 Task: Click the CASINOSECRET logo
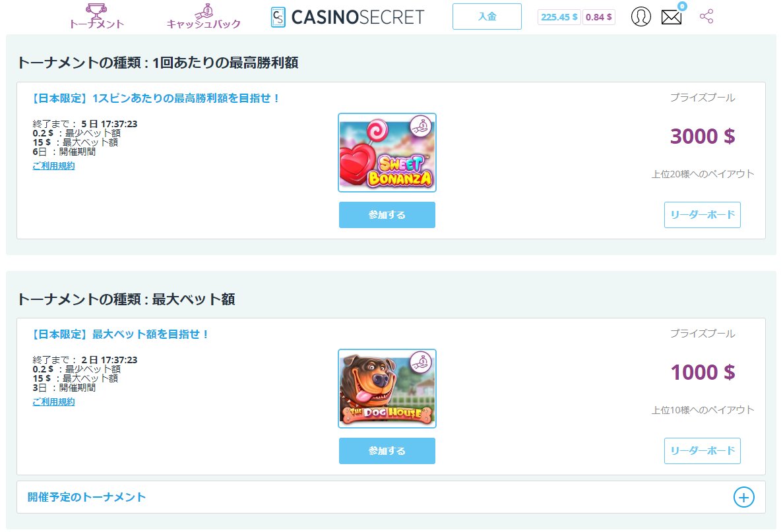click(x=348, y=17)
